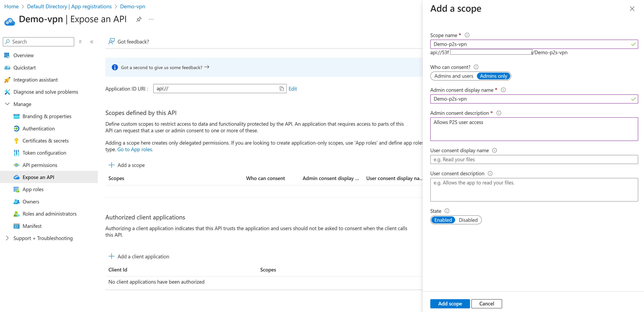
Task: Click the sidebar expand/collapse arrows icon
Action: tap(80, 42)
